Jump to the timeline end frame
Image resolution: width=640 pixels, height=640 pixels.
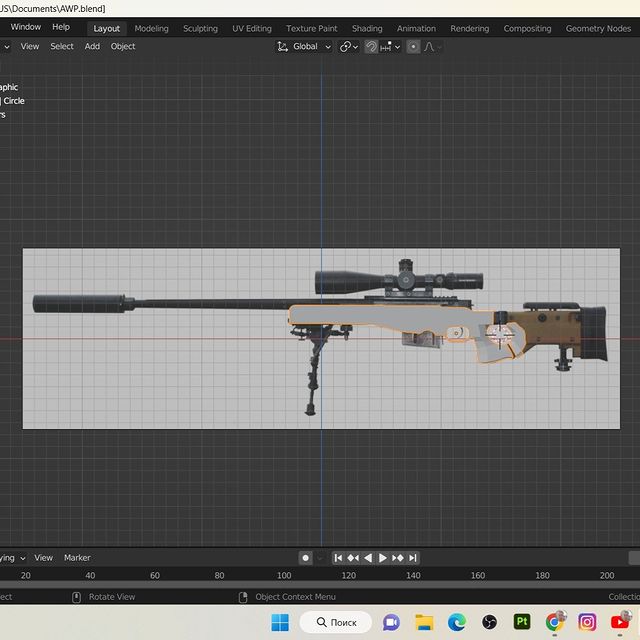pyautogui.click(x=413, y=558)
